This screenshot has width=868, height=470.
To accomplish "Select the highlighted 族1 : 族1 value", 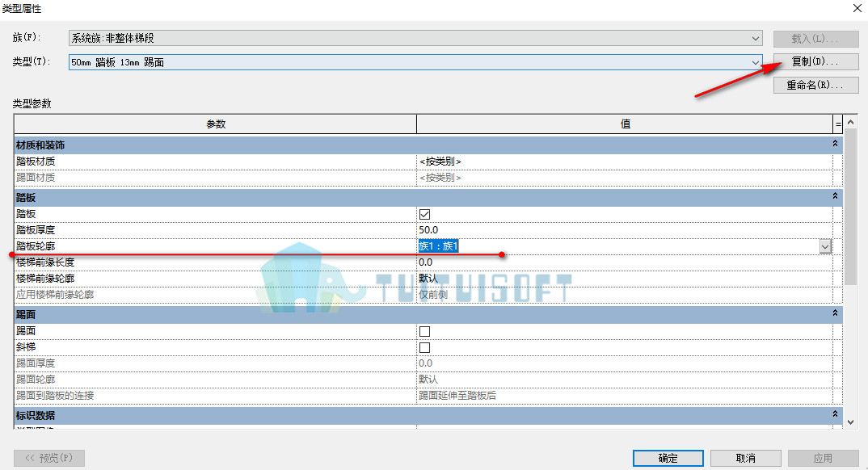I will click(438, 246).
